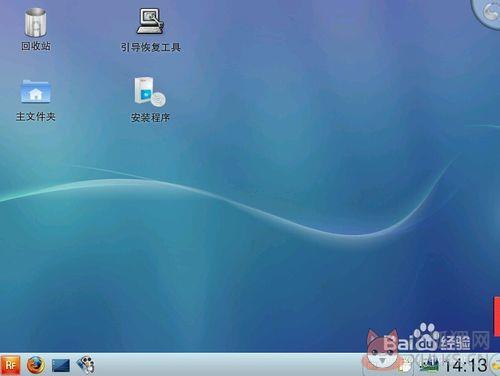The height and width of the screenshot is (376, 500).
Task: Click the blue show desktop taskbar icon
Action: coord(61,366)
